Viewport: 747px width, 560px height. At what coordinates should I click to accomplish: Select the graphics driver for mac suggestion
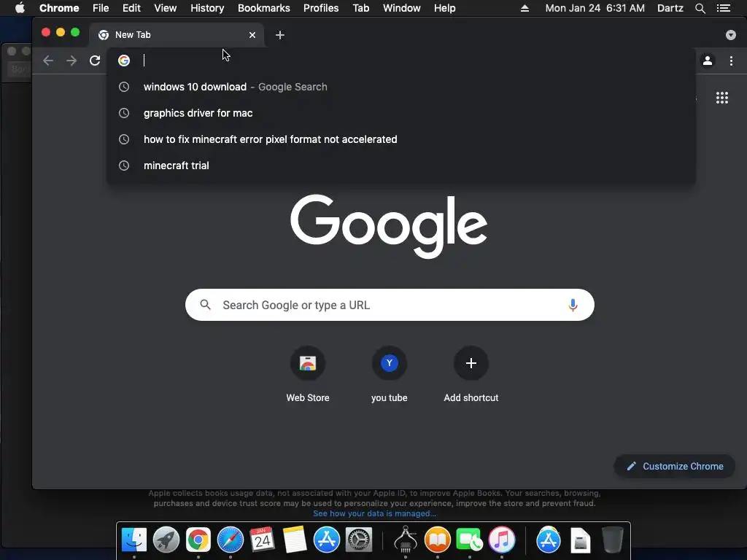[400, 113]
